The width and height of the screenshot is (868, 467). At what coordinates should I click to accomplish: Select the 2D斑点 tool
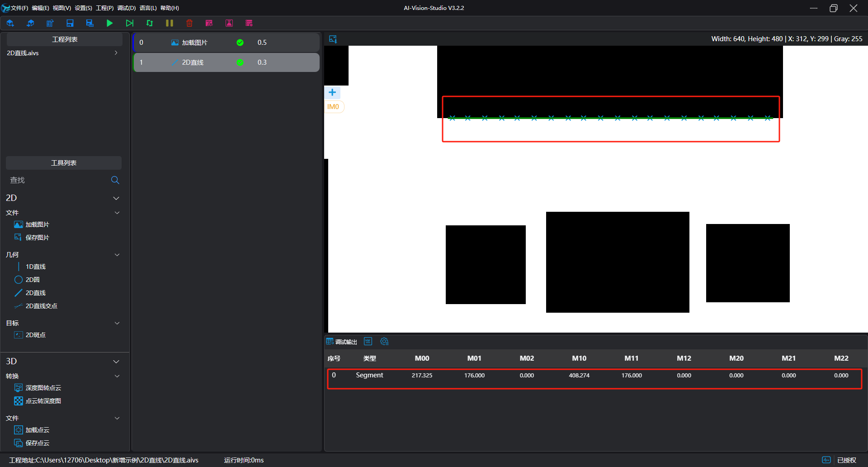click(30, 335)
